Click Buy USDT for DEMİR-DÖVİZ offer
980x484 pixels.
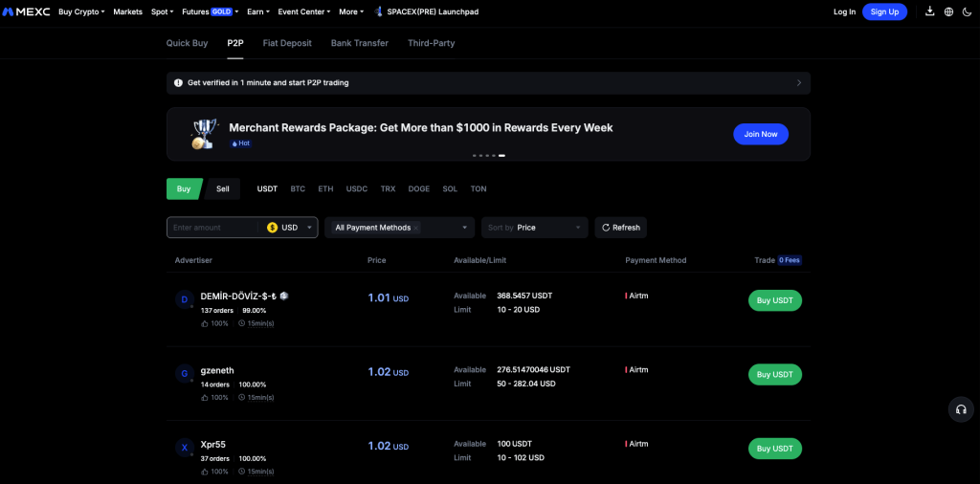point(775,300)
